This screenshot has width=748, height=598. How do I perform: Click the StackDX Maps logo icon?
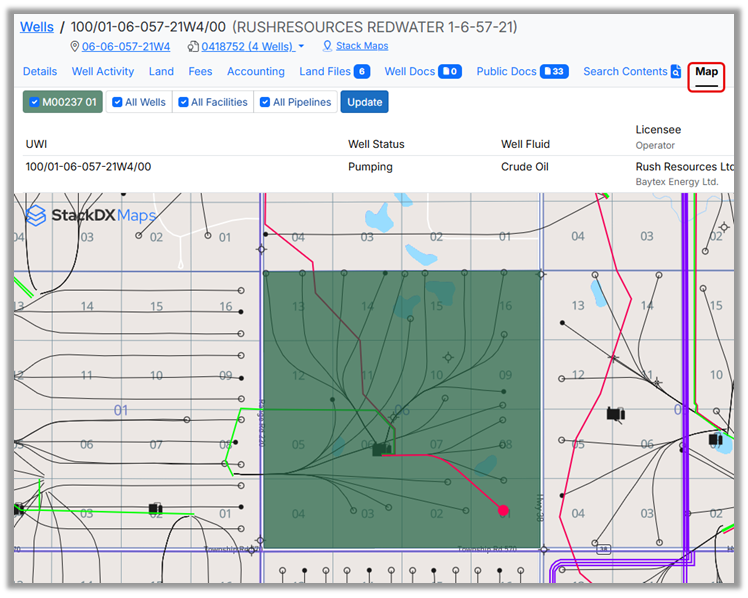point(36,215)
